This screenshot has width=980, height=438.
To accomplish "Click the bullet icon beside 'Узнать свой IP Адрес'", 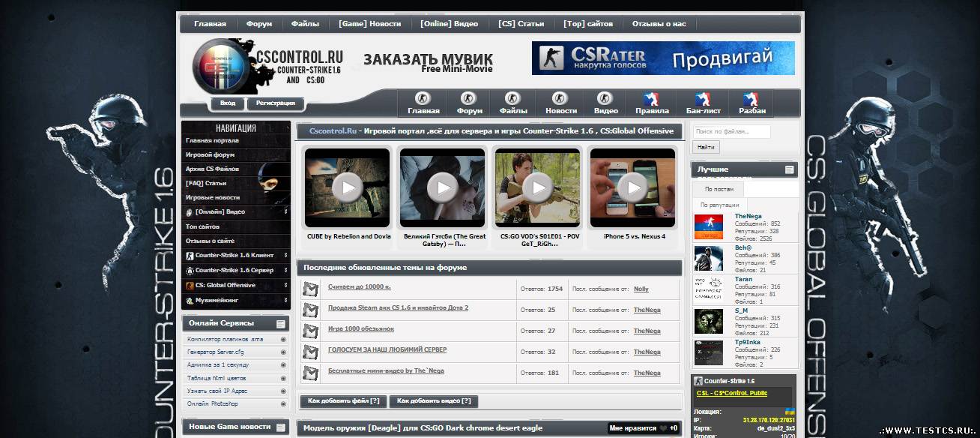I will [283, 391].
